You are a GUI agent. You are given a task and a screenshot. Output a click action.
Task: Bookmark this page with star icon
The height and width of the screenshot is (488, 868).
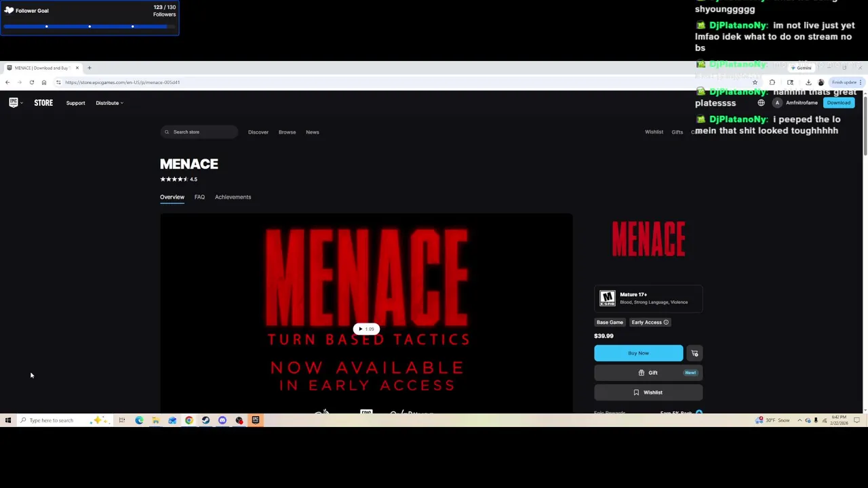[x=755, y=82]
